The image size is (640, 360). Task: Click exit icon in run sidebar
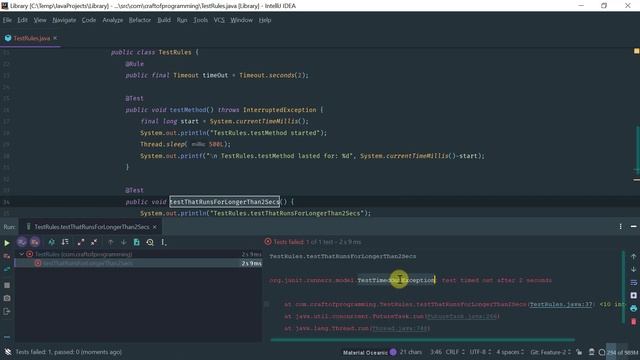pyautogui.click(x=7, y=311)
